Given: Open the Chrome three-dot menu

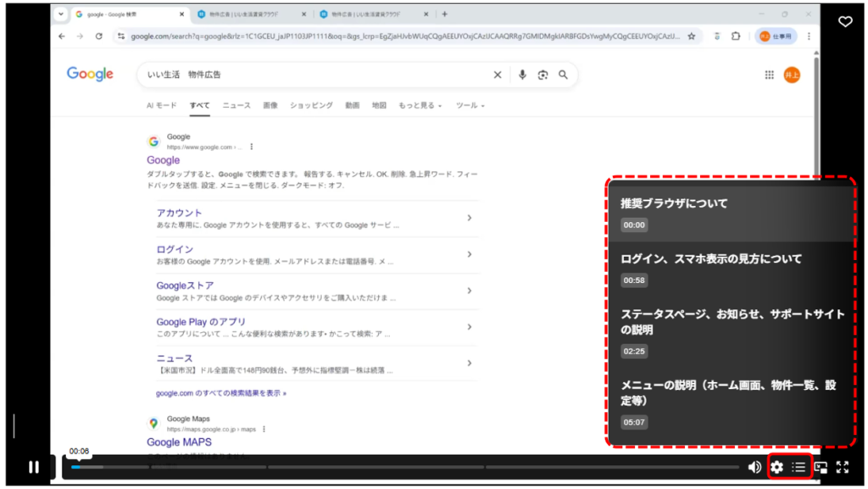Looking at the screenshot, I should (x=809, y=36).
